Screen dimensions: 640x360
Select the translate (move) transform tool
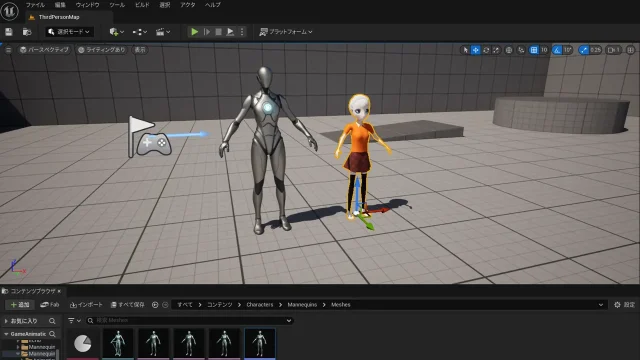coord(476,50)
